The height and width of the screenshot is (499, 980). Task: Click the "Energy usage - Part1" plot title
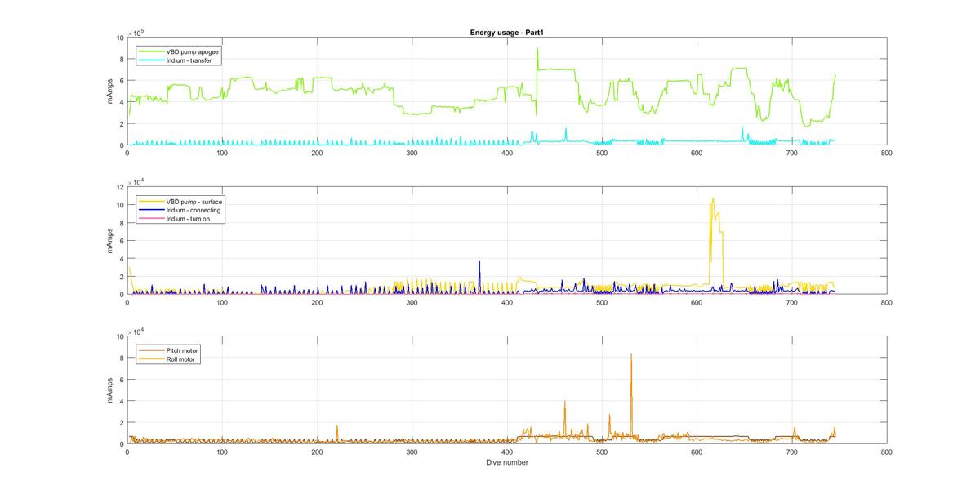[x=506, y=32]
